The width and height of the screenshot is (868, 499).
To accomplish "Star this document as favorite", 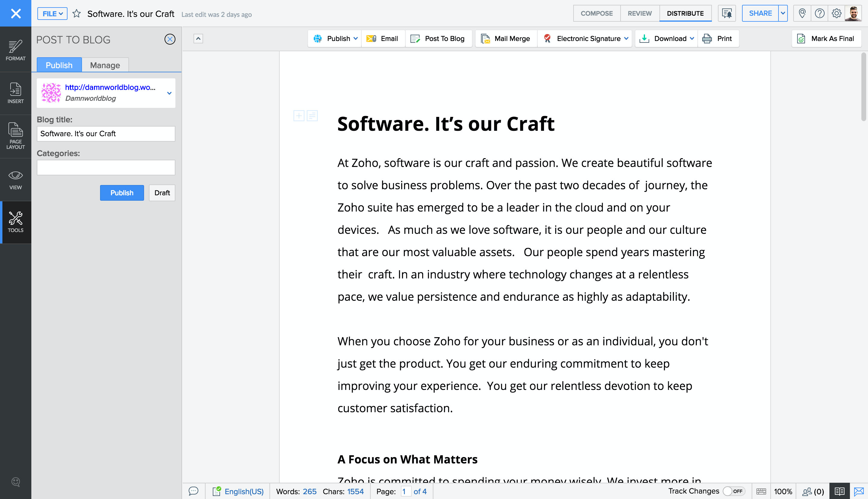I will click(77, 14).
